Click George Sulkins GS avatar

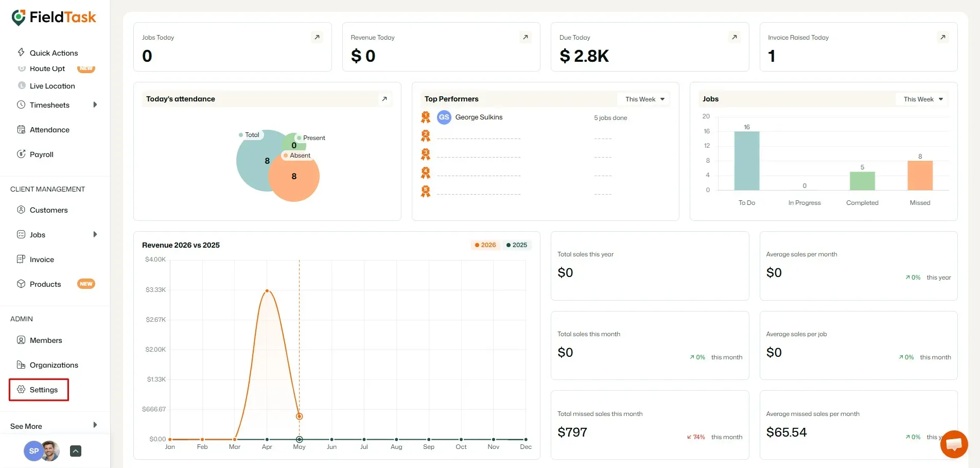coord(444,117)
